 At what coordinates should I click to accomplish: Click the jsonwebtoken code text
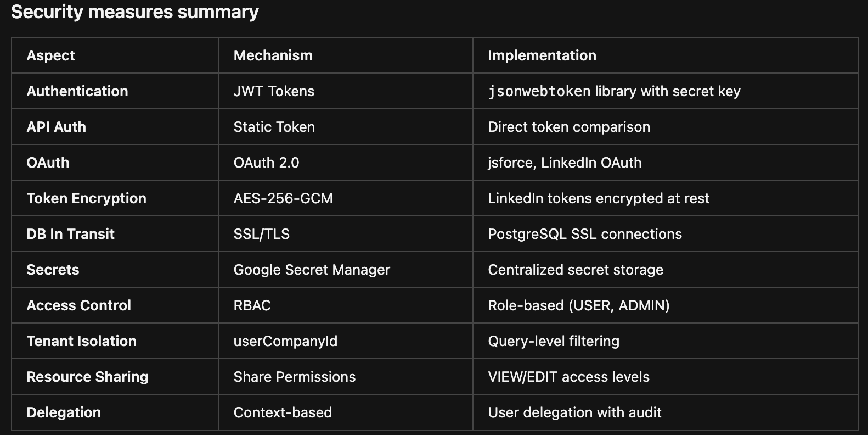(539, 91)
